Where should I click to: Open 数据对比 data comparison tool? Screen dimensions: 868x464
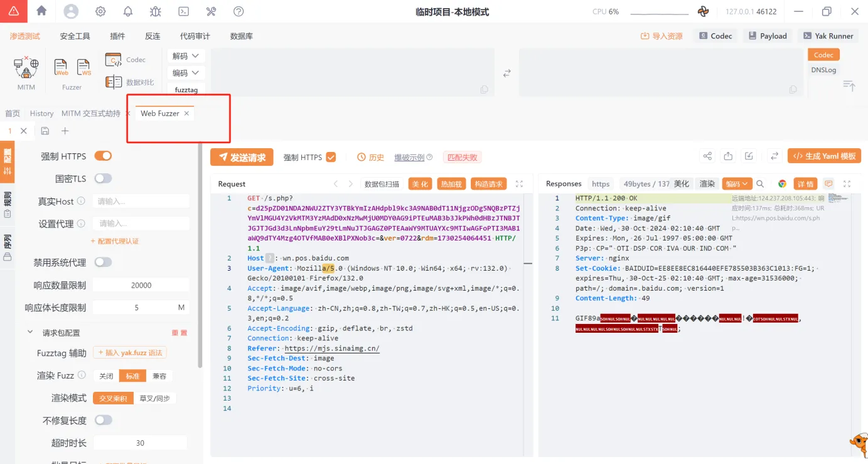point(129,82)
